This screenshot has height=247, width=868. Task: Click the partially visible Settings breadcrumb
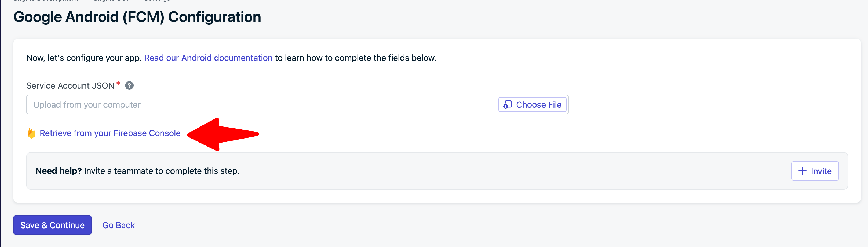(x=157, y=1)
